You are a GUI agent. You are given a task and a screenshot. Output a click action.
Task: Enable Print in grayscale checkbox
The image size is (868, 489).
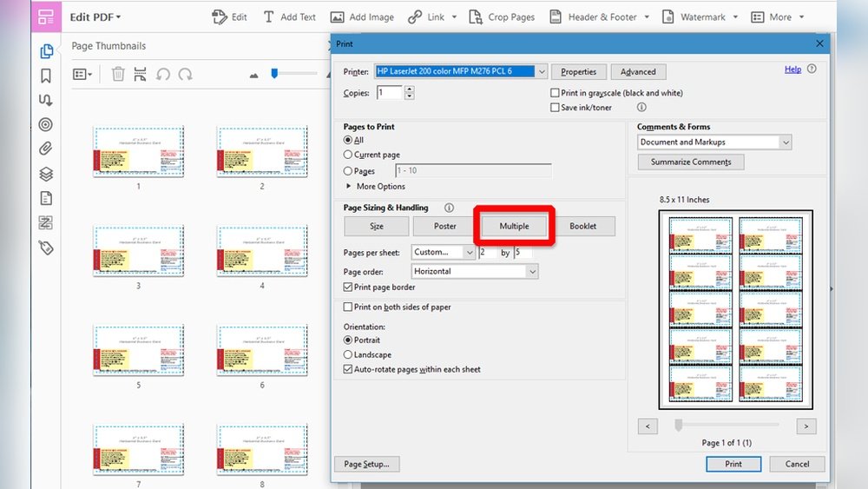click(555, 93)
